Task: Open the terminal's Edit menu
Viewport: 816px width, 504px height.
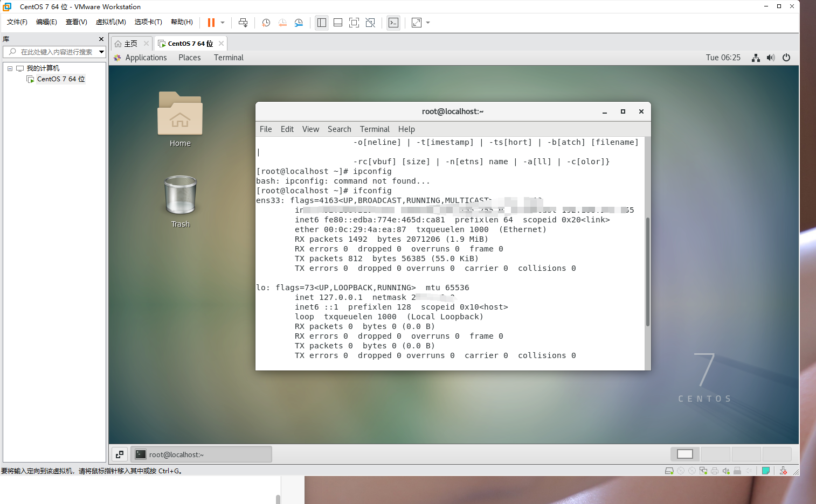Action: pyautogui.click(x=287, y=129)
